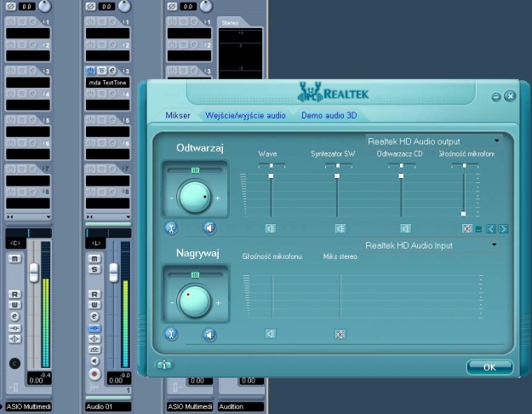The height and width of the screenshot is (414, 532).
Task: Open the Realtek HD Audio Input dropdown
Action: (x=494, y=245)
